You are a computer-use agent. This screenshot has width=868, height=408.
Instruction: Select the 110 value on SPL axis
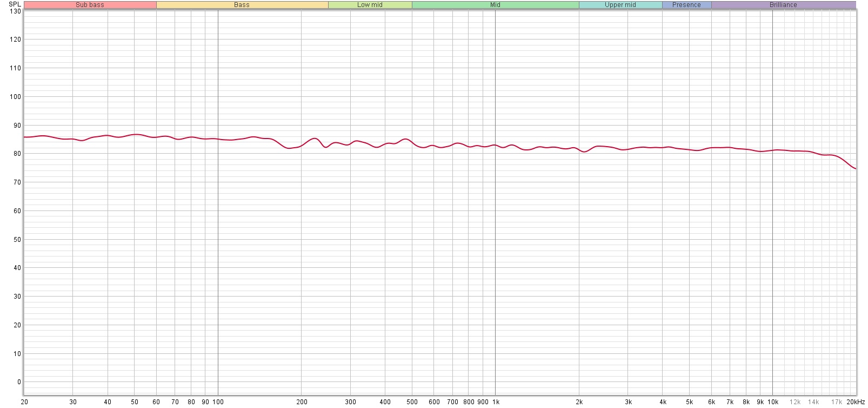click(x=15, y=68)
